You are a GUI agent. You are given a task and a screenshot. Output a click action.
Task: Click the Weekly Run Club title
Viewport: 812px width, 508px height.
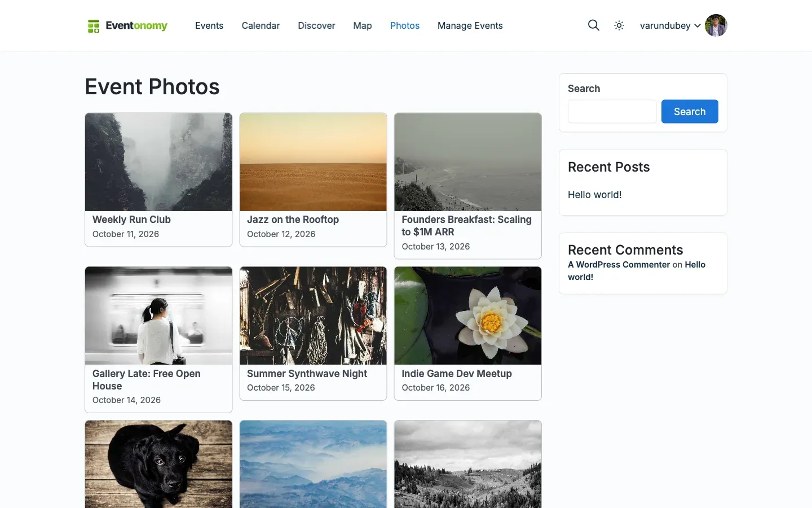coord(131,220)
